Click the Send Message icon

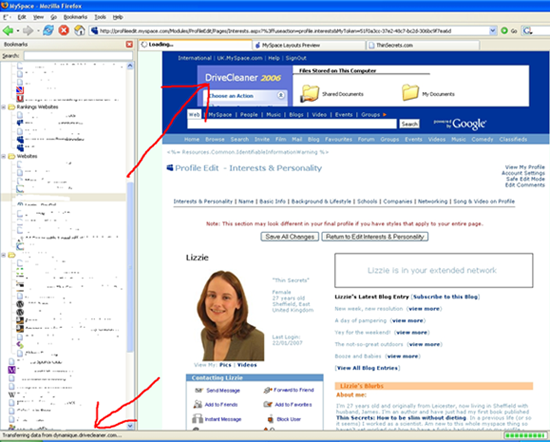tap(199, 390)
